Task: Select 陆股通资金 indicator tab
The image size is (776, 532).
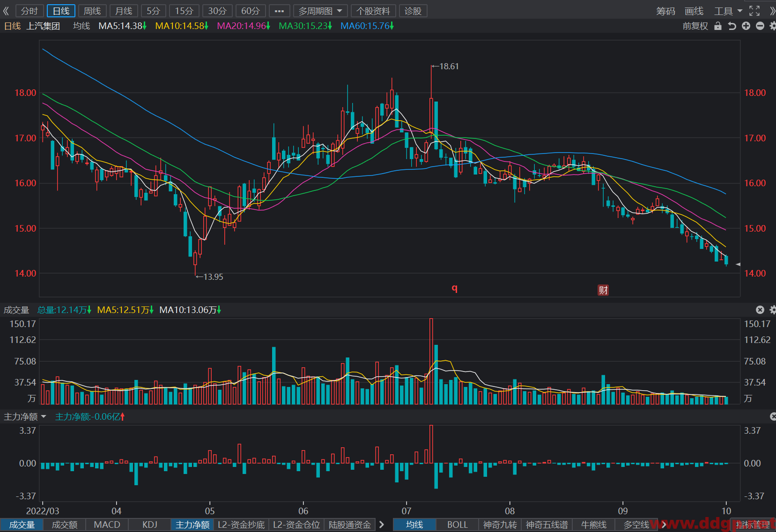Action: pos(350,525)
